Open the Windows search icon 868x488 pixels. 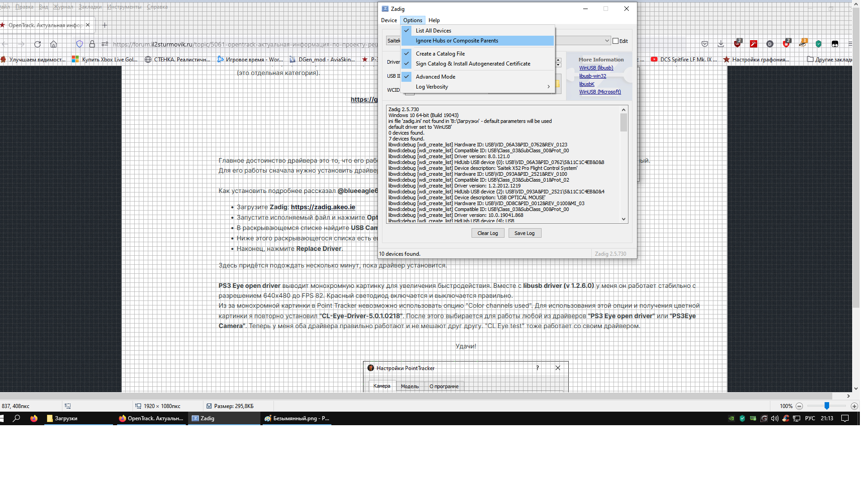point(16,418)
